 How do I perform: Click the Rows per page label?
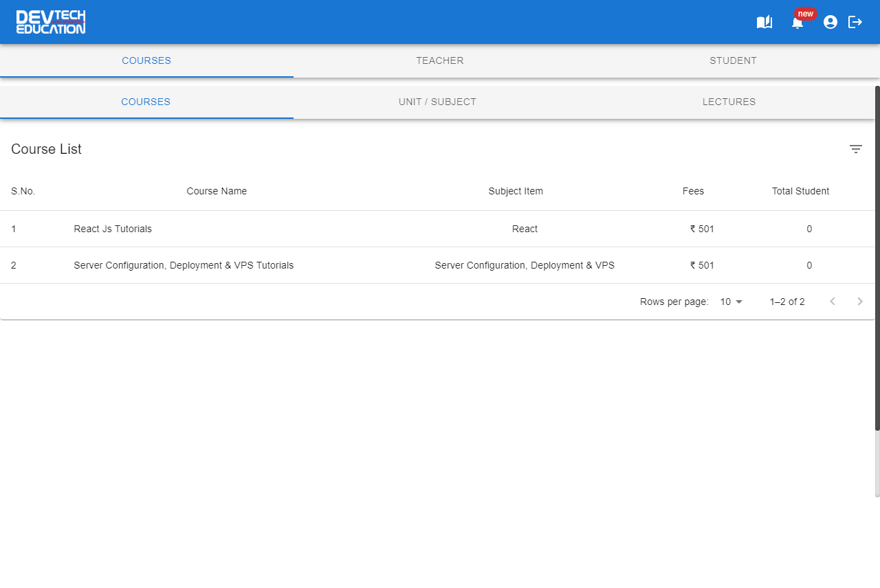tap(674, 302)
